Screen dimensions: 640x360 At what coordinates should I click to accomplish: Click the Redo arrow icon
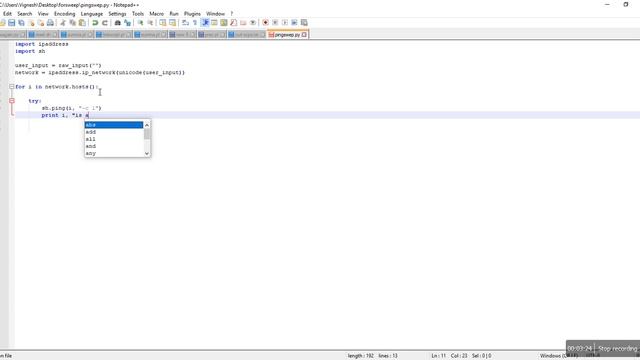104,23
